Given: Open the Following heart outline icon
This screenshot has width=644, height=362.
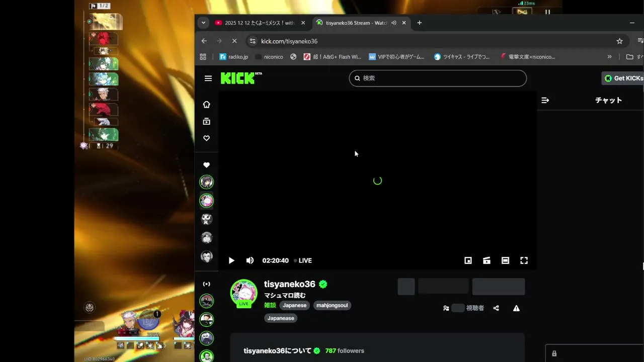Looking at the screenshot, I should (x=206, y=138).
